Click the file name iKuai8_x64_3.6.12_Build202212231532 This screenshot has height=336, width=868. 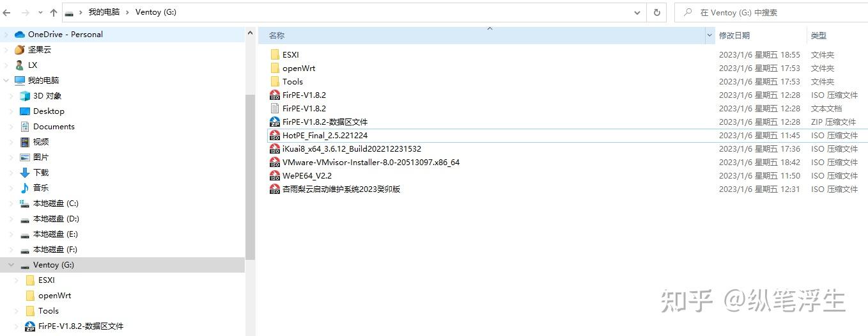[x=352, y=149]
